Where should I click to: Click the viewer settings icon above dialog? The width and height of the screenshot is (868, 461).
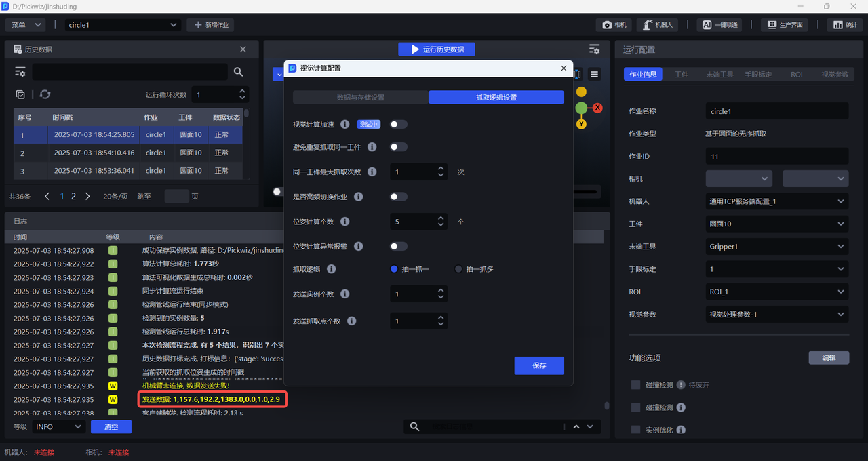click(x=594, y=49)
